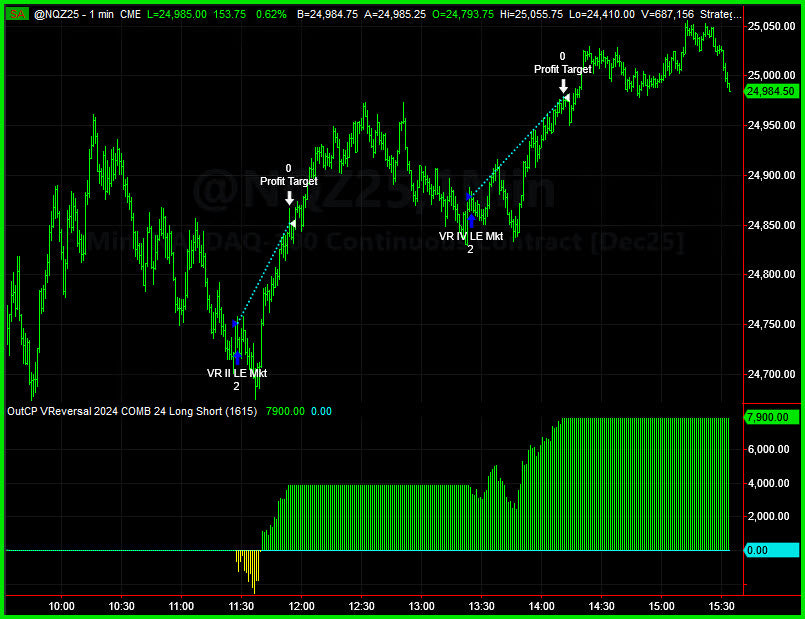Click the Profit Target text above the first exit
805x619 pixels.
[288, 182]
